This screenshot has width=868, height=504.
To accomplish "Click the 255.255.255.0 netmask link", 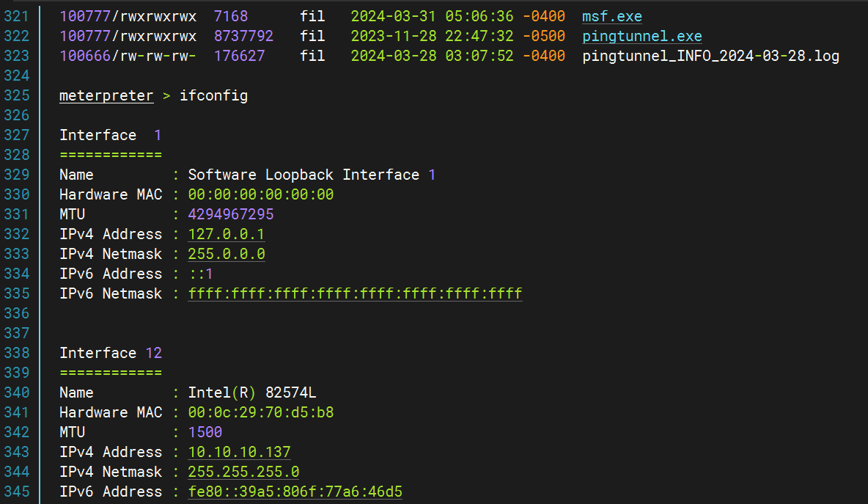I will point(243,472).
